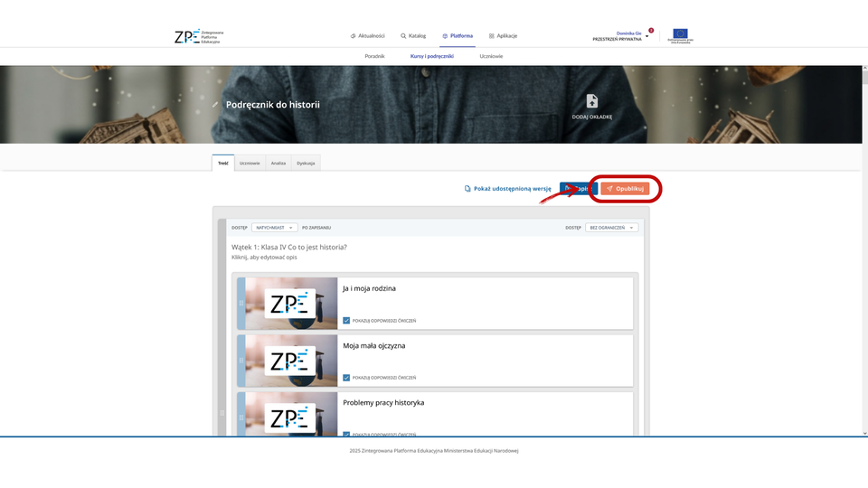Click the magnifier icon next to Katalog
868x488 pixels.
point(403,36)
